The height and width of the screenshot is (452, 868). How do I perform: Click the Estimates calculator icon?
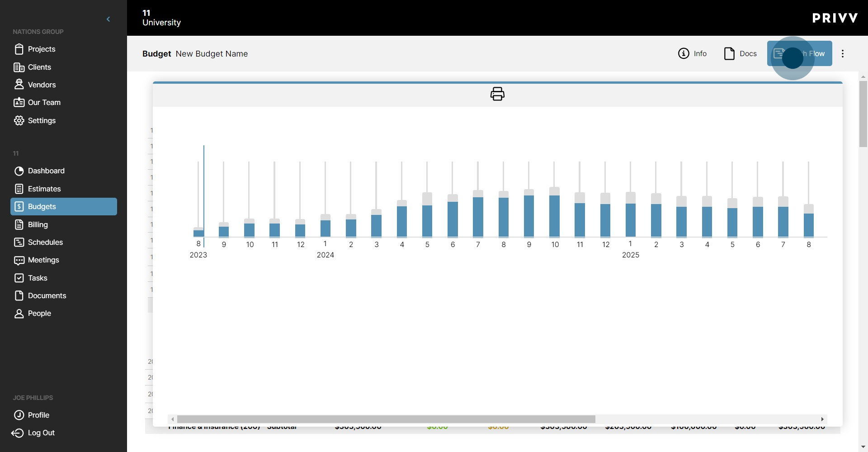point(19,189)
